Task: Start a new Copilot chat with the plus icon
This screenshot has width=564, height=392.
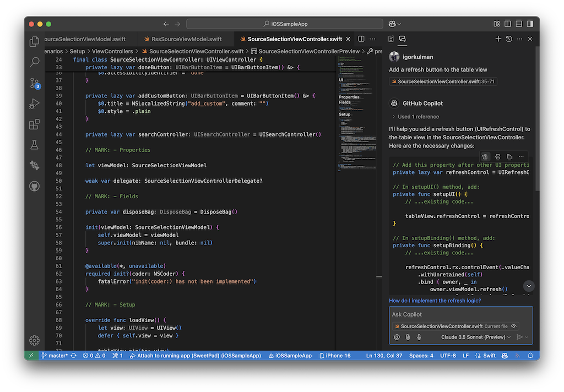Action: click(x=498, y=39)
